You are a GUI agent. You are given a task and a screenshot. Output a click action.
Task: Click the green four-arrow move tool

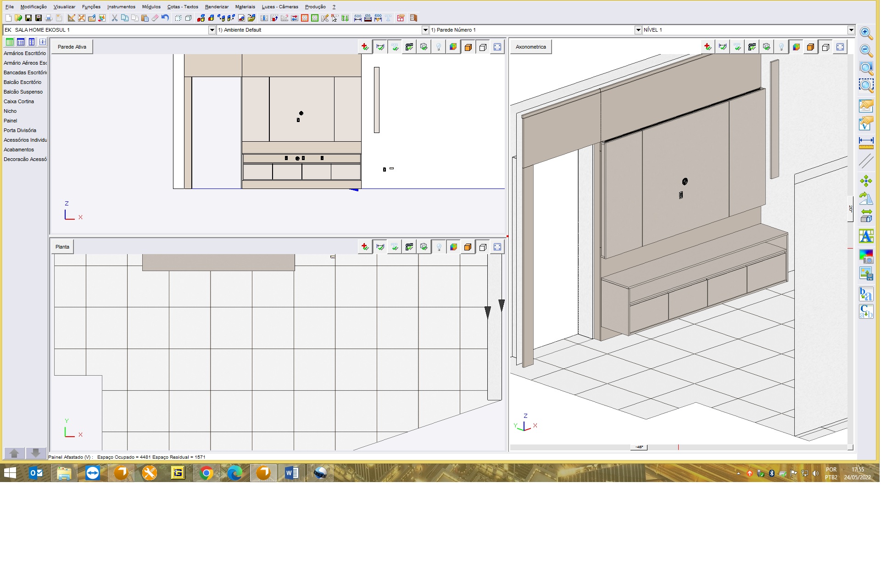[x=866, y=181]
